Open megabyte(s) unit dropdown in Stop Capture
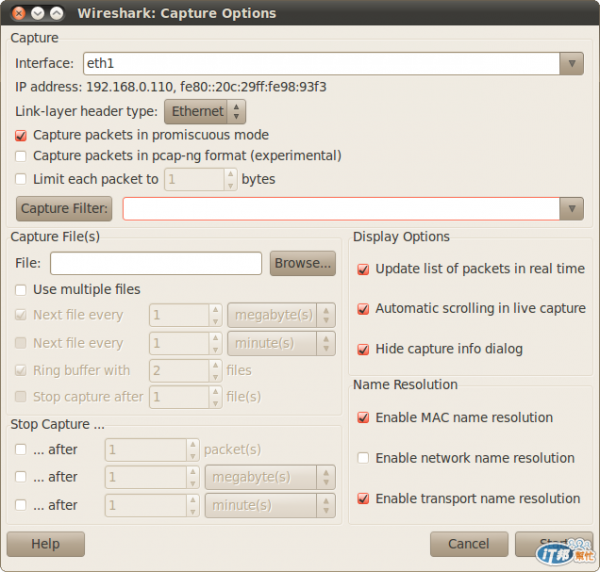Screen dimensions: 600x572 click(x=270, y=477)
